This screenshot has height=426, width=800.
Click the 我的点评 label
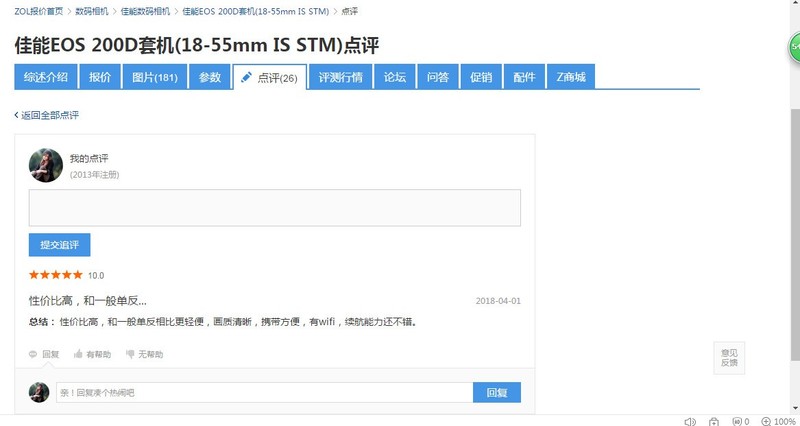coord(89,159)
